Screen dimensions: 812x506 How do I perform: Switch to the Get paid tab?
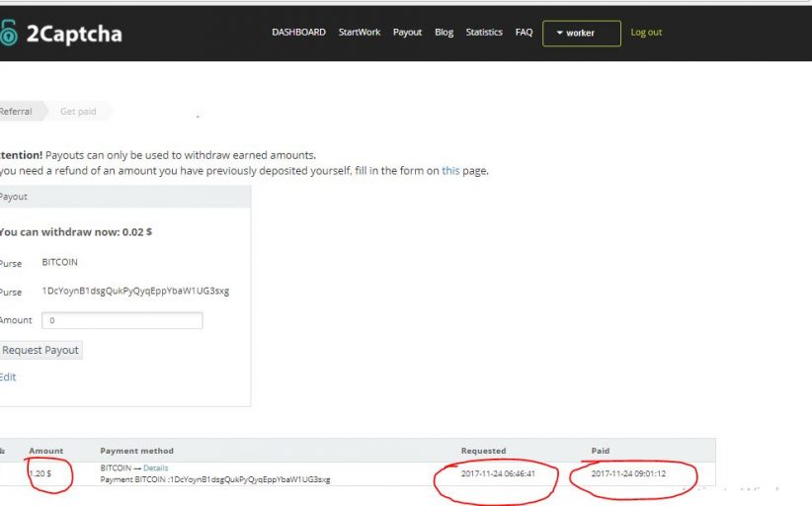(x=78, y=112)
